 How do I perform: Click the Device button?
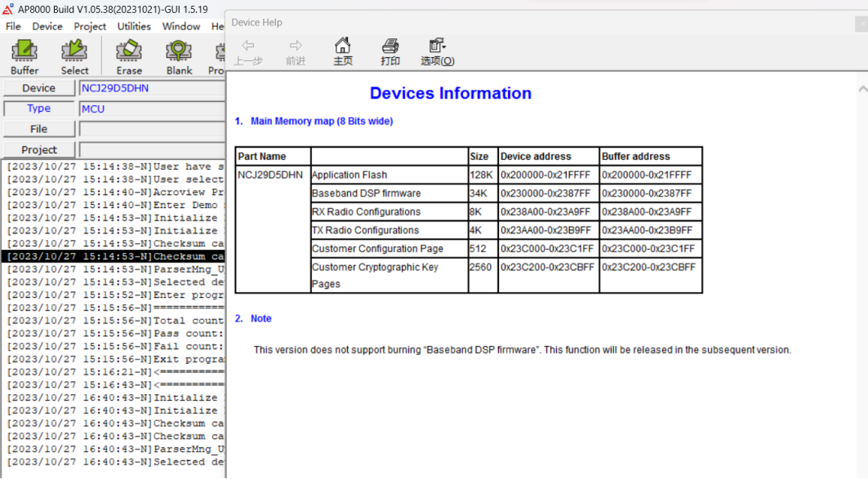[38, 88]
